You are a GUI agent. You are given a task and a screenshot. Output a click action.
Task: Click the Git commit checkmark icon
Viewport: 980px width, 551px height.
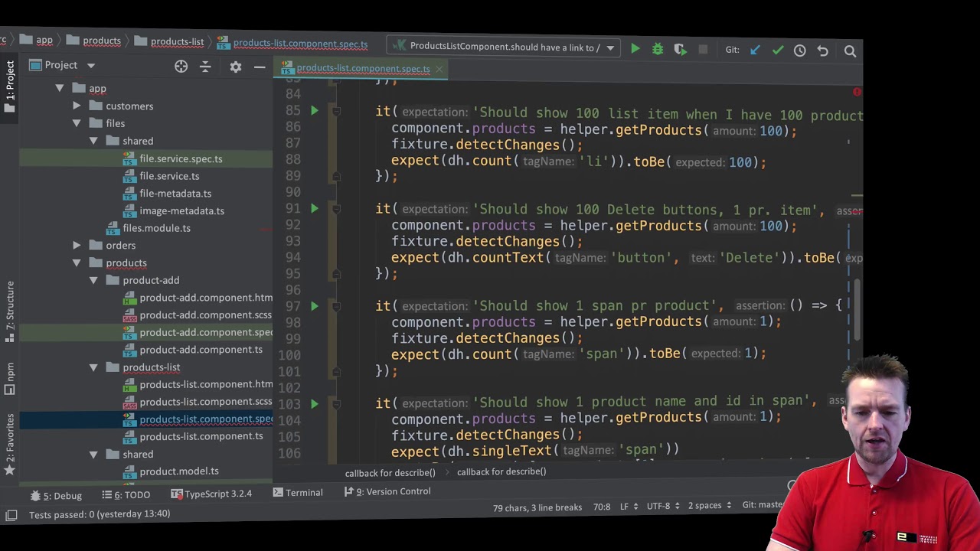coord(777,51)
